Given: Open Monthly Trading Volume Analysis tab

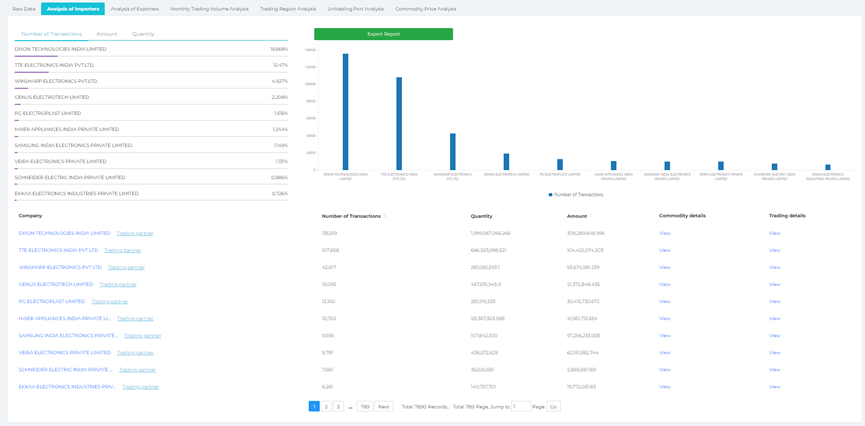Looking at the screenshot, I should pos(209,9).
